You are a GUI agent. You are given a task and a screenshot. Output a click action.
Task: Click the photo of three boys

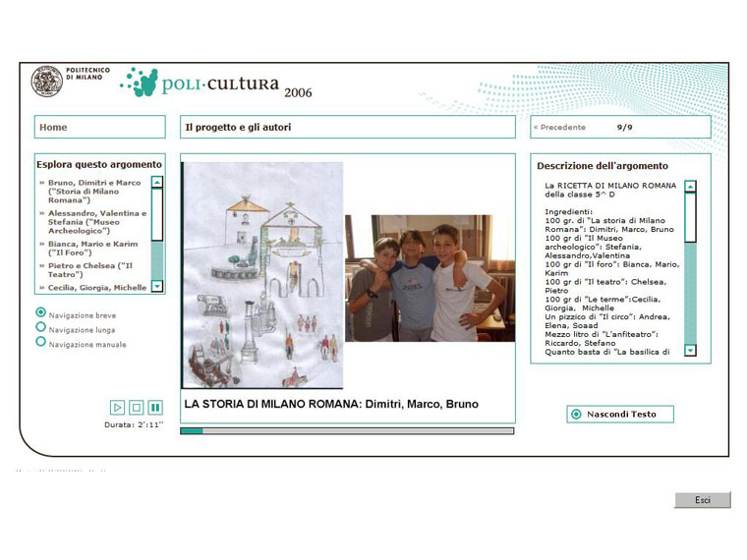tap(431, 278)
